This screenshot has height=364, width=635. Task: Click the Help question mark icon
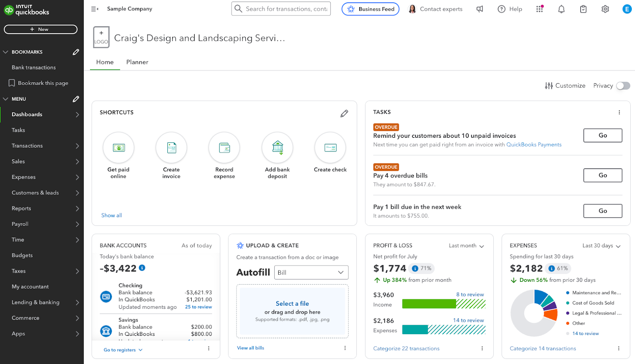[502, 9]
